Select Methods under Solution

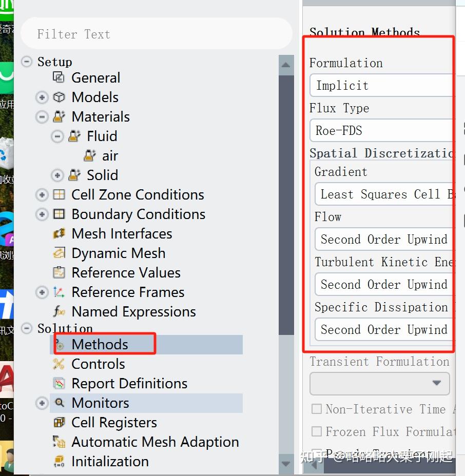click(x=100, y=344)
